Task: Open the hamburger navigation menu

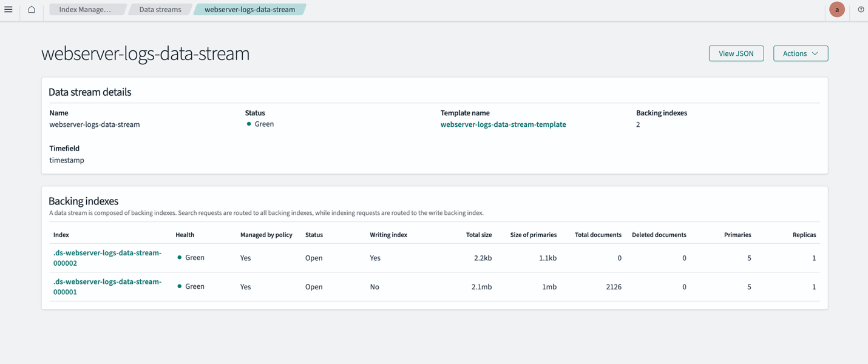Action: pyautogui.click(x=8, y=9)
